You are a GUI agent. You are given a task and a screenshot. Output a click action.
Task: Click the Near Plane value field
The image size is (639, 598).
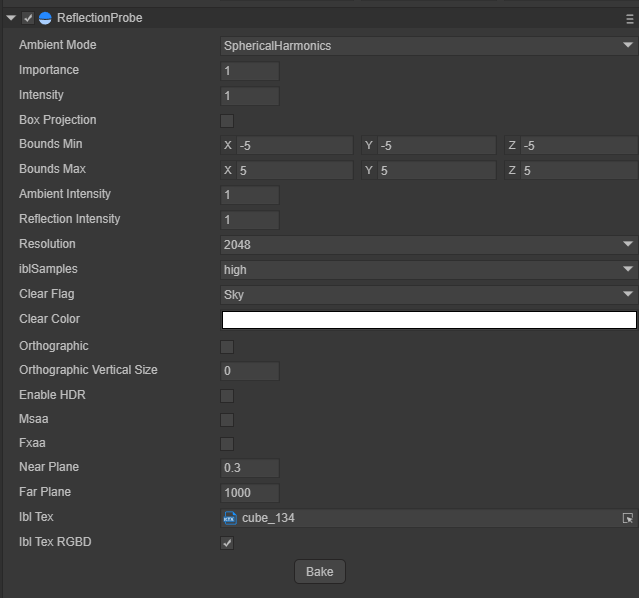coord(250,468)
